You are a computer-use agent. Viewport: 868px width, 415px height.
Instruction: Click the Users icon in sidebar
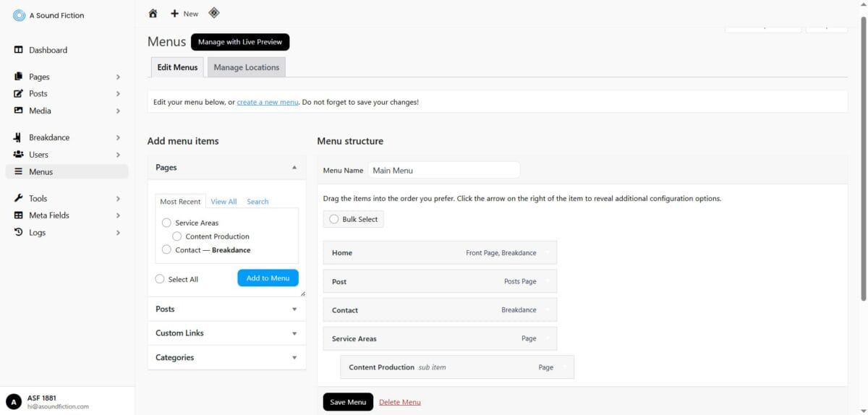[19, 155]
